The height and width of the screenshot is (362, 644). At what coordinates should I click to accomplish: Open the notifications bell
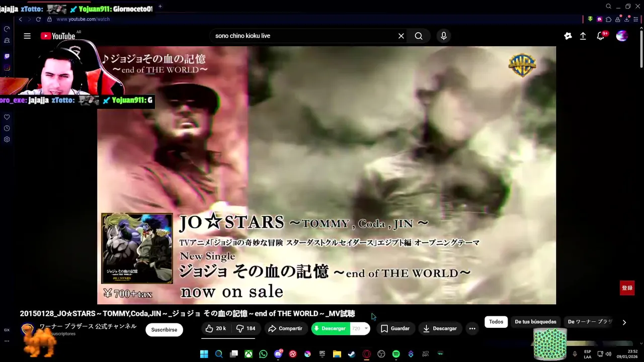(601, 36)
